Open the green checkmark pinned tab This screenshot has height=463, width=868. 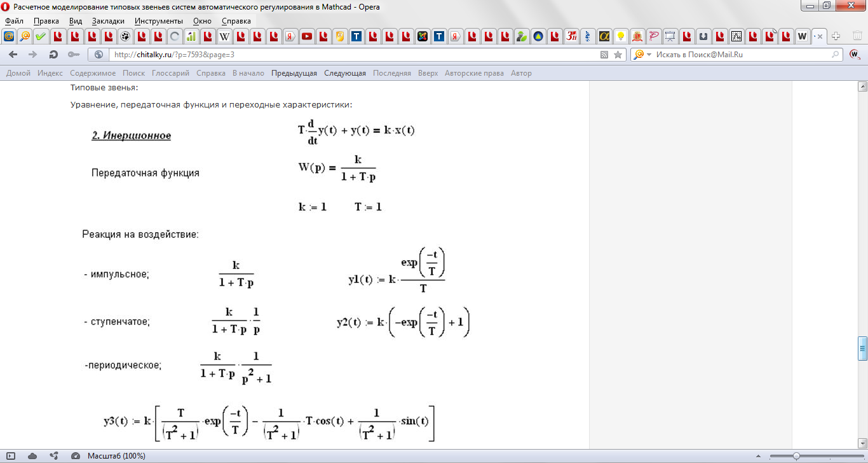(40, 36)
